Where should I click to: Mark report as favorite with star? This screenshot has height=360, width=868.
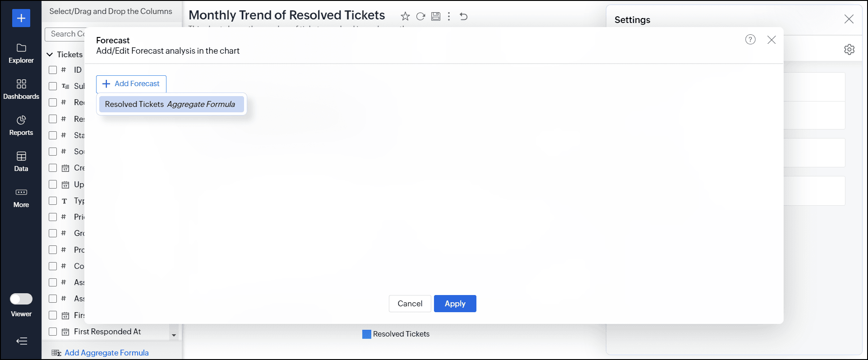[x=405, y=17]
